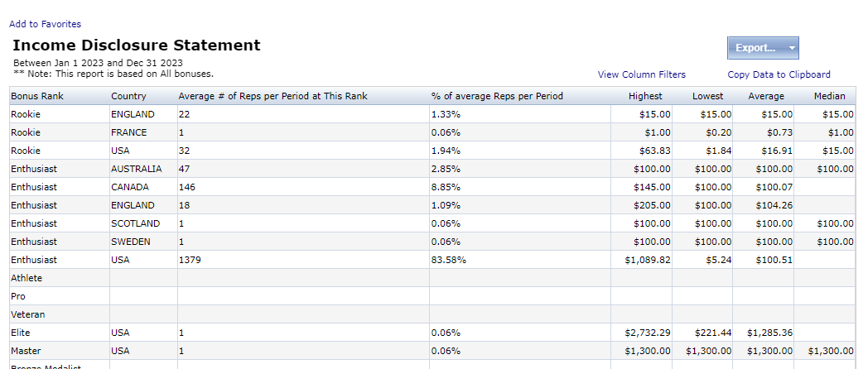Select the 83.58% percentage cell
868x369 pixels.
(x=448, y=260)
